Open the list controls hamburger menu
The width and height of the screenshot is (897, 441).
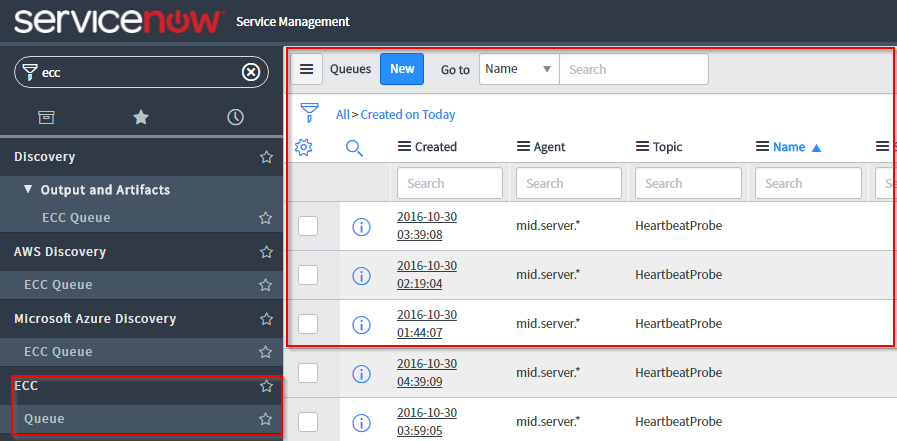click(x=307, y=69)
